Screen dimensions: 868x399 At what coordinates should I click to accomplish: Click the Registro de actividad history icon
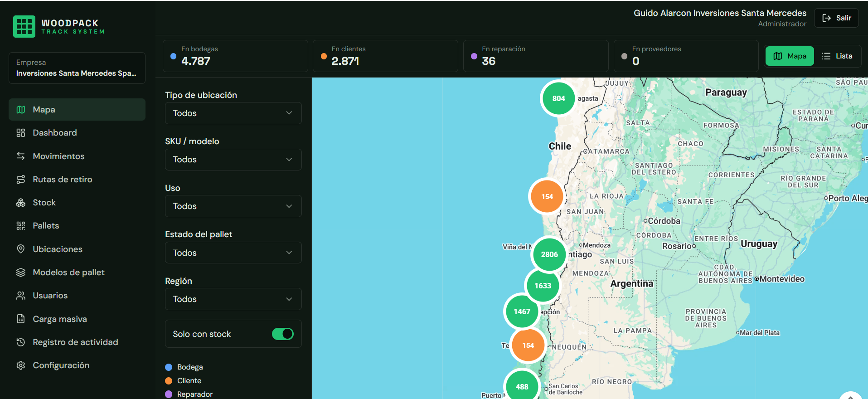[x=21, y=342]
